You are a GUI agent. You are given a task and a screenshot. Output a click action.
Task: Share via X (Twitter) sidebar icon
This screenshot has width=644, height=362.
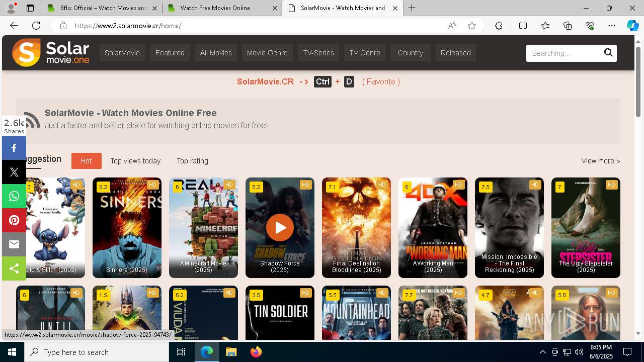pos(14,172)
